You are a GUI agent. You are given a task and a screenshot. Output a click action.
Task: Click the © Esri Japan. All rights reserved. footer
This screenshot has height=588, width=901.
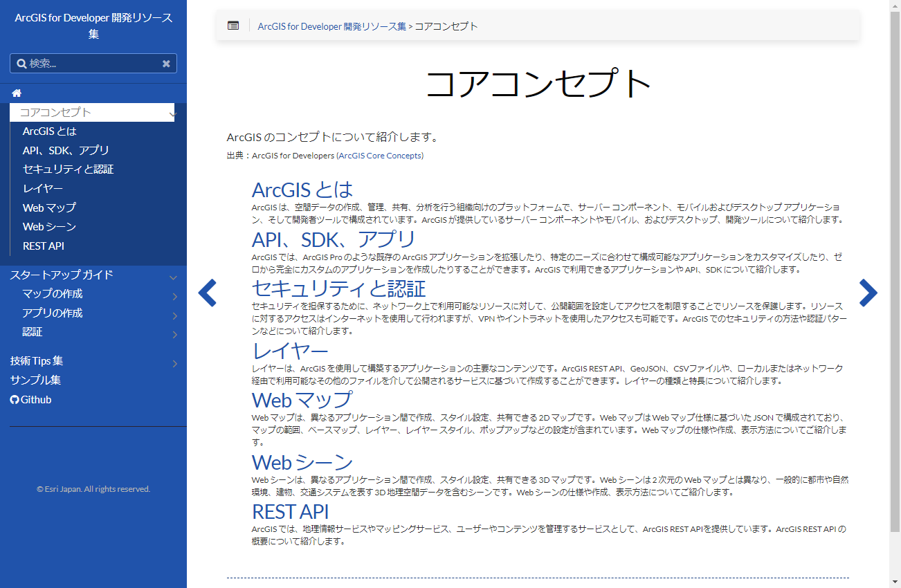click(93, 489)
